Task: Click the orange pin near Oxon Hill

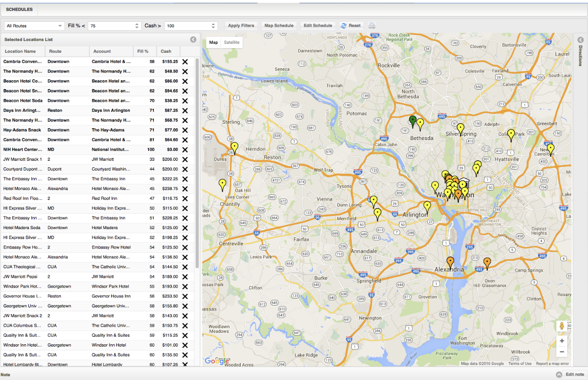Action: point(487,263)
